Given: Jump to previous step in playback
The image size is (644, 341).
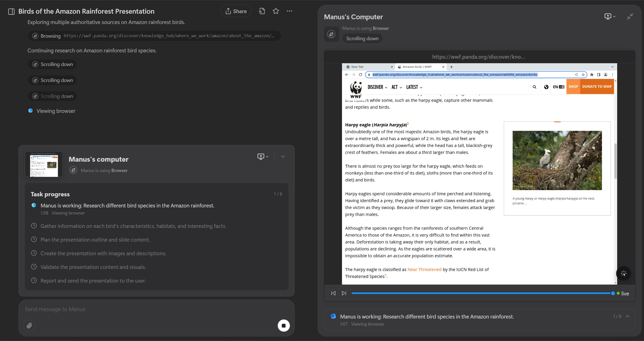Looking at the screenshot, I should [x=333, y=293].
